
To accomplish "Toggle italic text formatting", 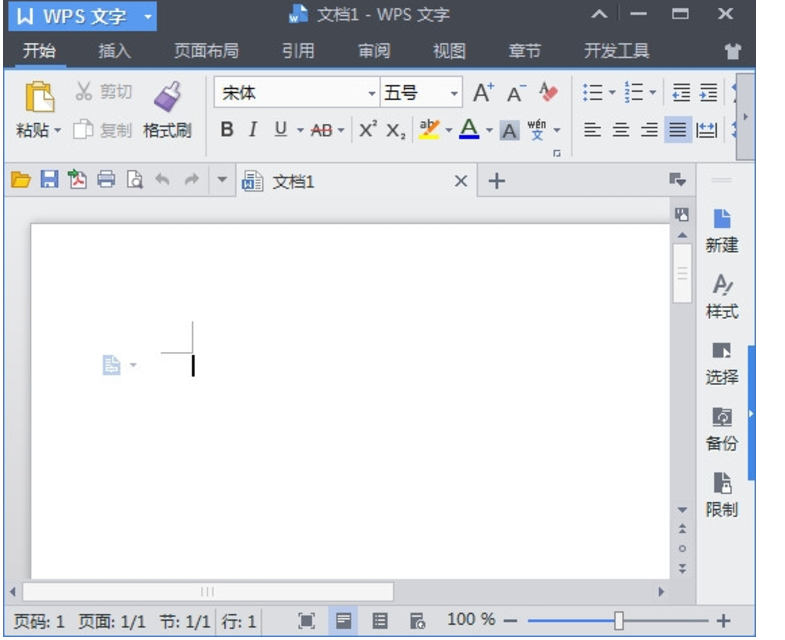I will (x=253, y=129).
